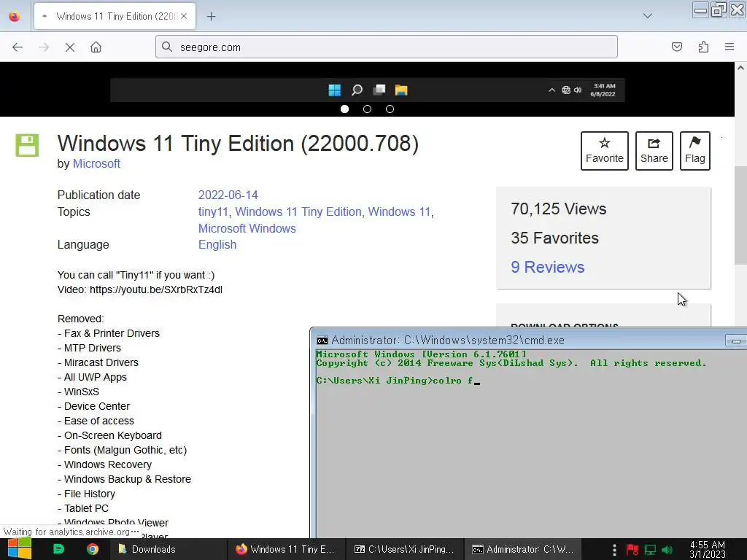The image size is (747, 560).
Task: Open the Windows 11 Tiny Edition topic link
Action: point(298,212)
